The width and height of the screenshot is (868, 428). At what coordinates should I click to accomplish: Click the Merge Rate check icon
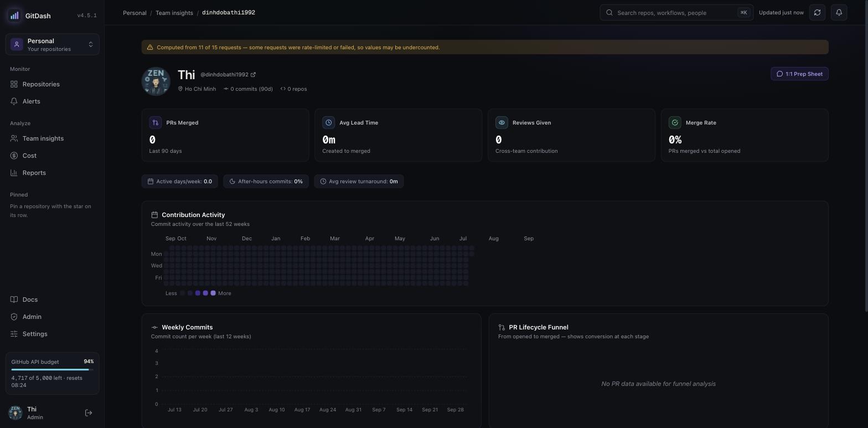pyautogui.click(x=675, y=123)
